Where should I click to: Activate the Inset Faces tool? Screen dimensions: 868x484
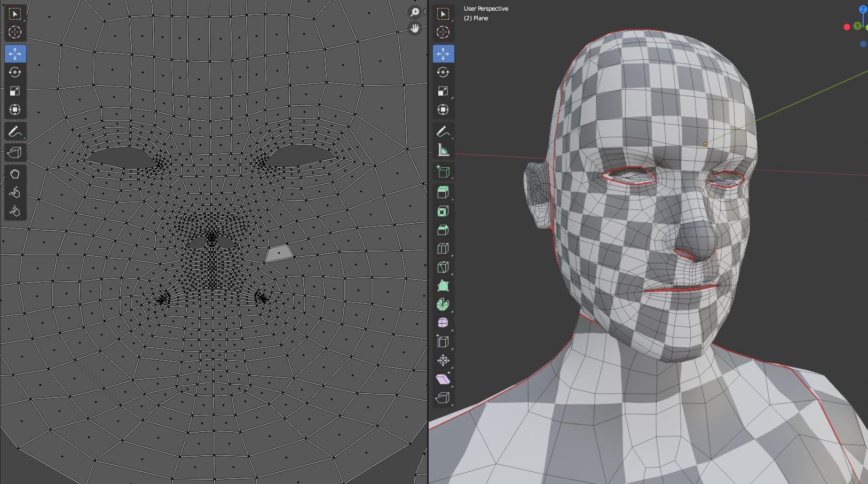coord(443,211)
